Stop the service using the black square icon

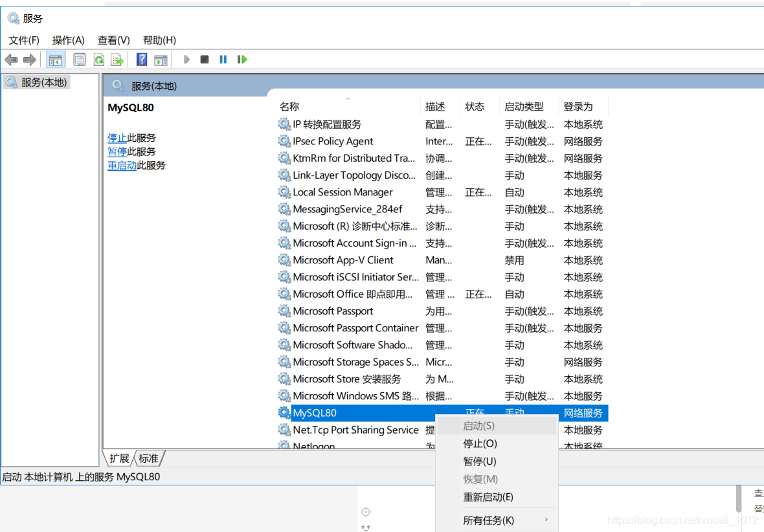(x=204, y=59)
